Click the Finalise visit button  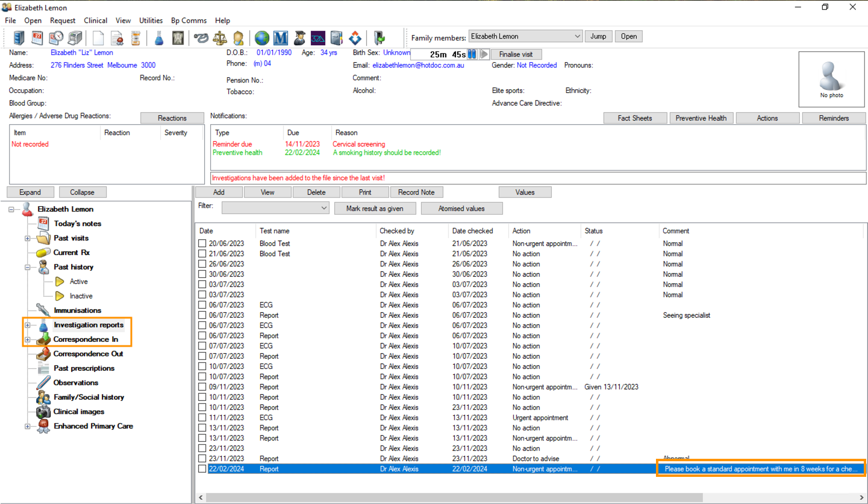click(x=516, y=54)
